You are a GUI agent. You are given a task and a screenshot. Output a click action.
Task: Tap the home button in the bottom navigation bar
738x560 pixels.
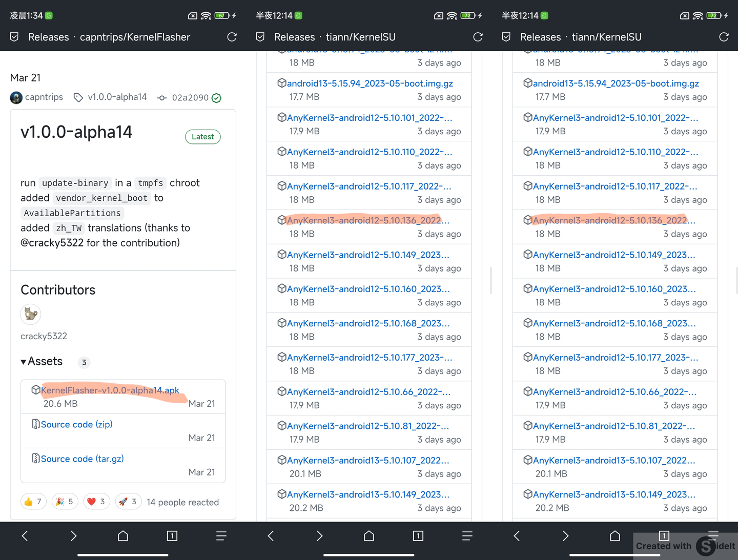point(122,535)
